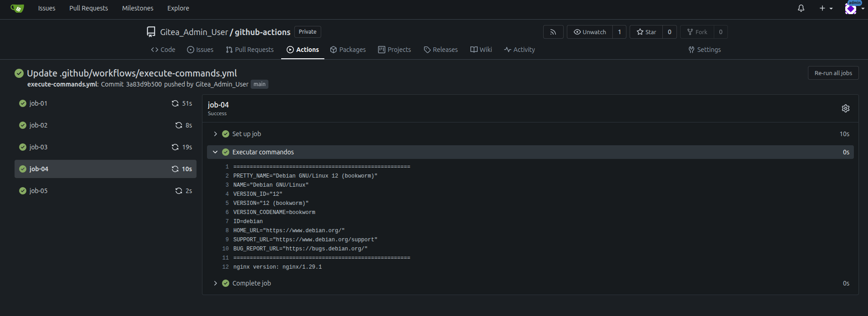Rerun job-03 via its refresh icon

pos(175,147)
